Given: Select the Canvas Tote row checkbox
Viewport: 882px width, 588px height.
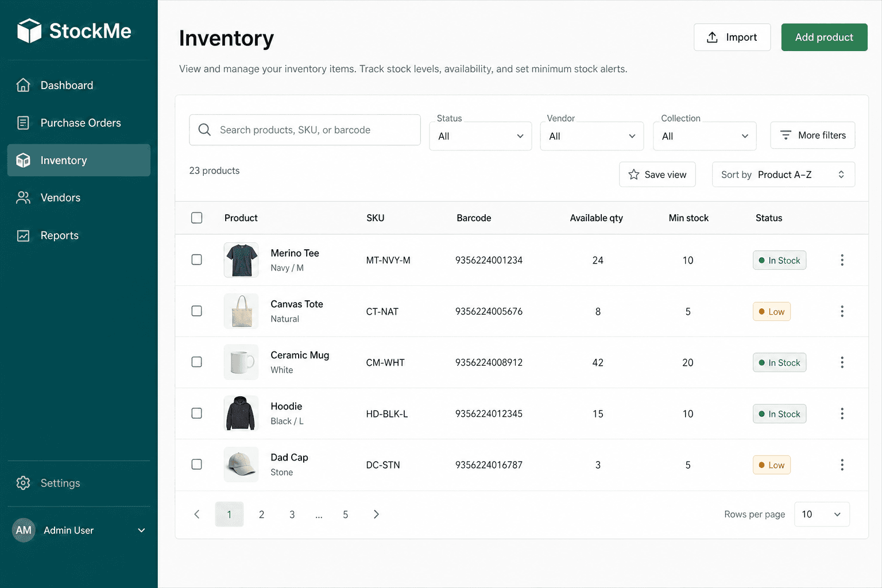Looking at the screenshot, I should 196,311.
